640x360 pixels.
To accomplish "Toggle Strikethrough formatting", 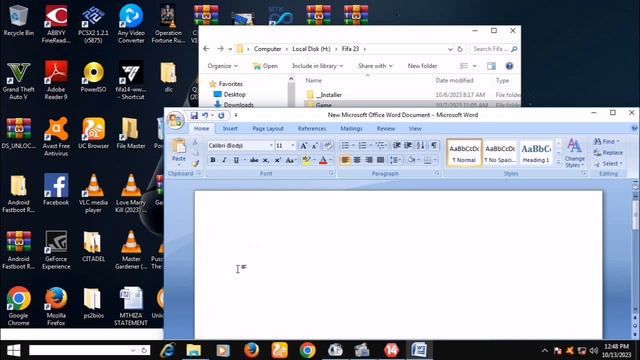I will point(254,160).
